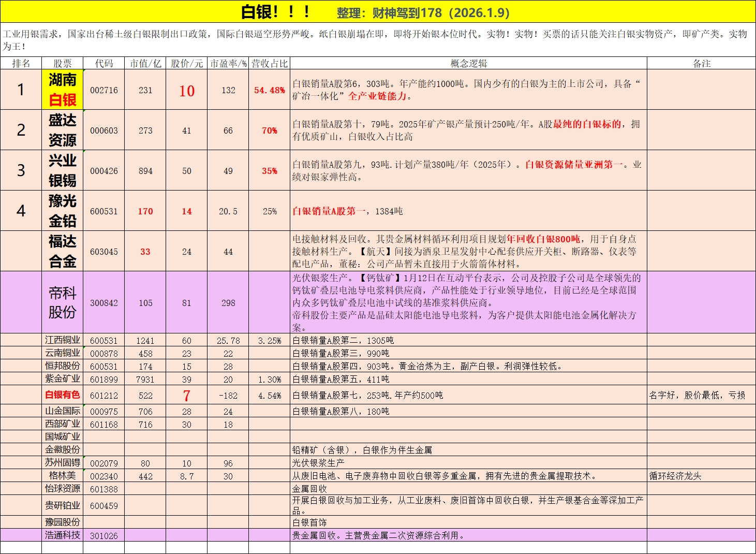756x554 pixels.
Task: Select the 股票 column header
Action: coord(63,63)
